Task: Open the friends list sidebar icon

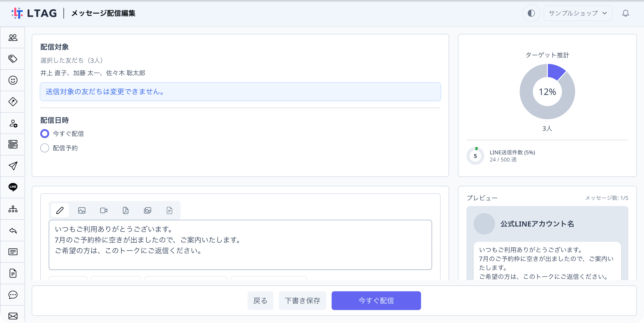Action: (x=13, y=38)
